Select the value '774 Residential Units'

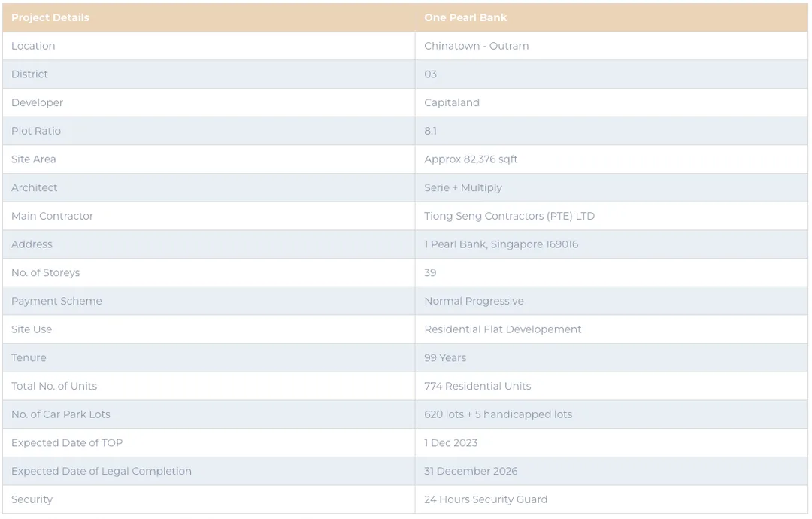[477, 387]
